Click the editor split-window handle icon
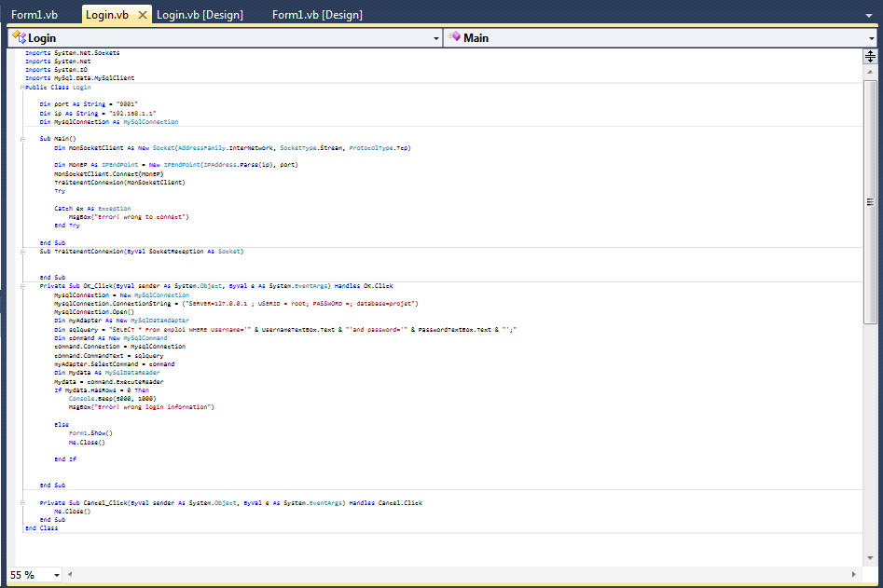 point(870,57)
